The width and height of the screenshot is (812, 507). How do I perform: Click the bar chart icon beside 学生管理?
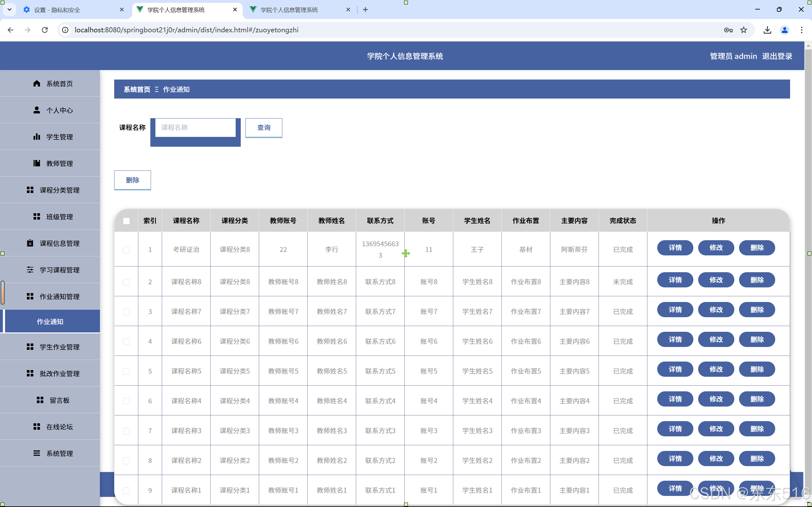coord(37,137)
